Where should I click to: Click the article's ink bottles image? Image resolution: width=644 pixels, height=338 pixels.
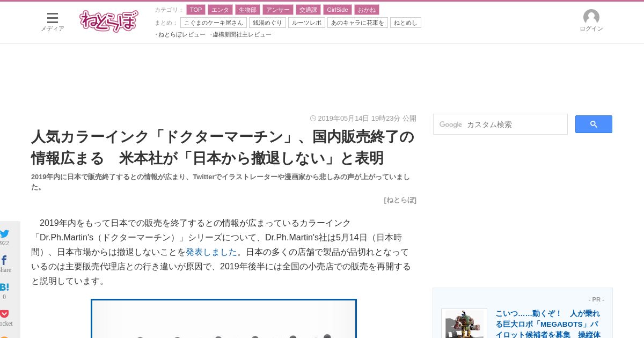pyautogui.click(x=224, y=319)
